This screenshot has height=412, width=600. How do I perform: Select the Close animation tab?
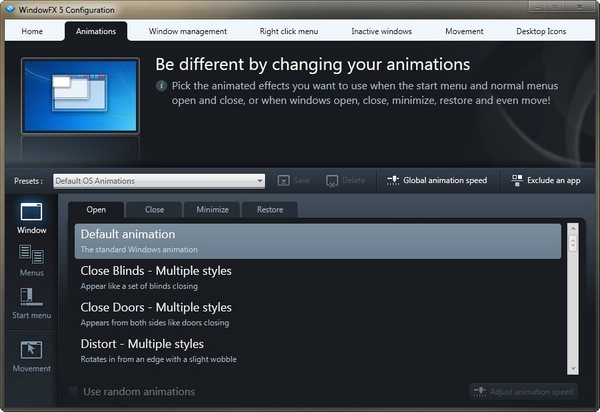pyautogui.click(x=154, y=210)
